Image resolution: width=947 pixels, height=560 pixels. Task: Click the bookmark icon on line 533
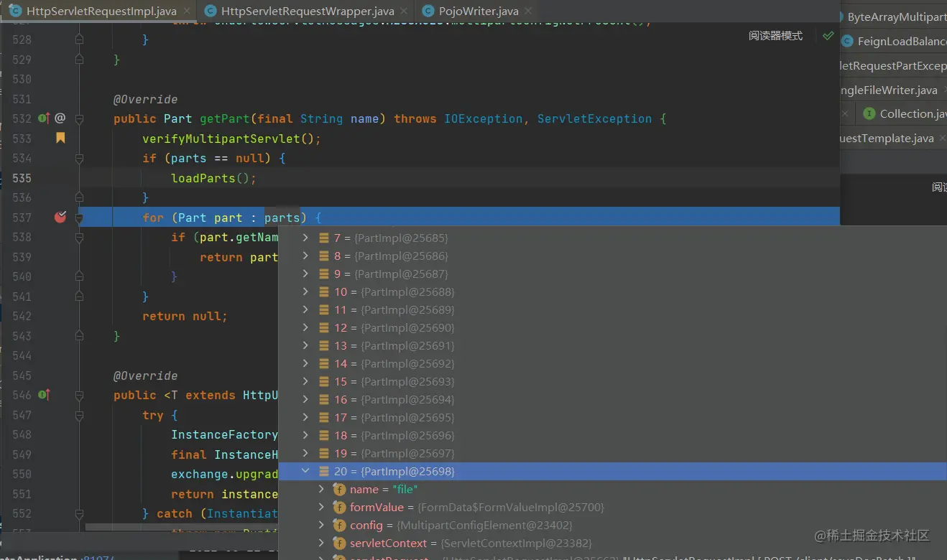pyautogui.click(x=60, y=137)
